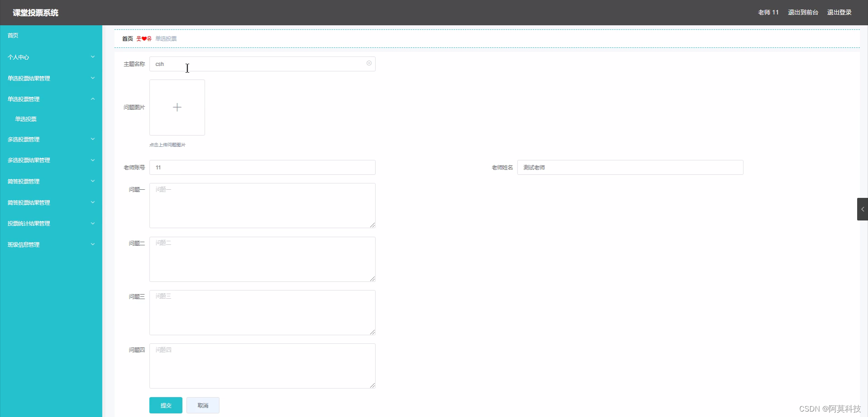The height and width of the screenshot is (417, 868).
Task: Click the plus icon to upload 问题图片
Action: [x=177, y=107]
